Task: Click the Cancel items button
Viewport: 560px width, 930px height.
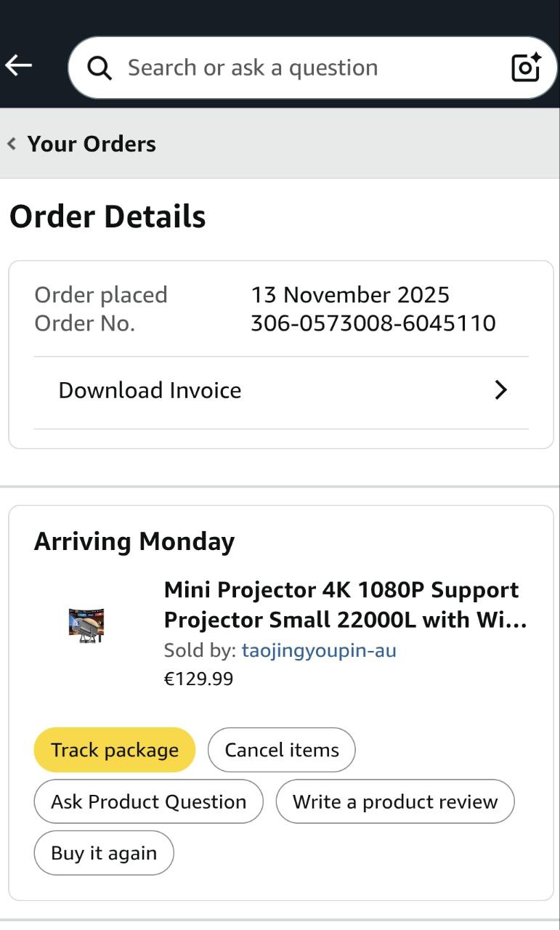Action: pyautogui.click(x=282, y=750)
